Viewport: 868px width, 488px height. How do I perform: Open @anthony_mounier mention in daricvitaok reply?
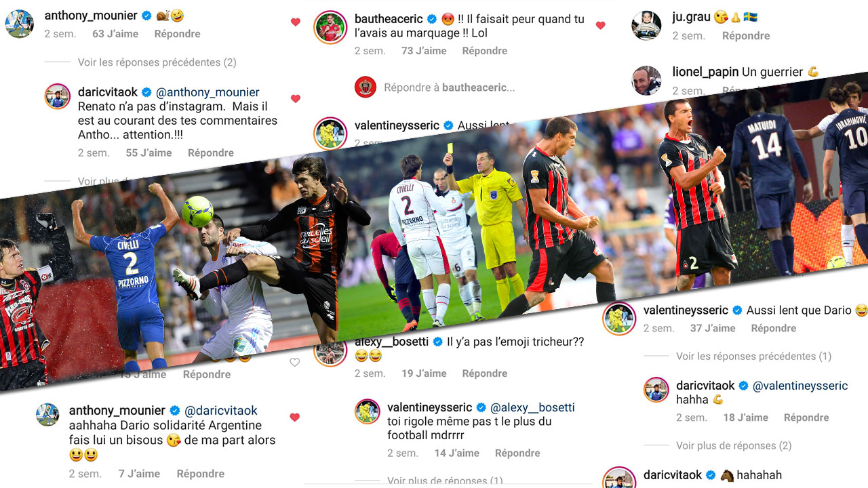(208, 92)
